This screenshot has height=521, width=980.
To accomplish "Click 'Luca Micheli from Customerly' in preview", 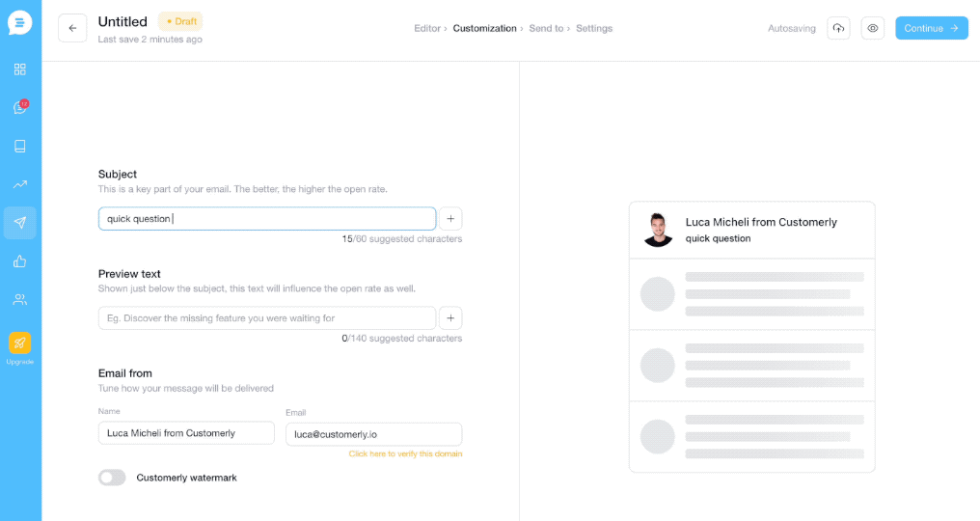I will [761, 222].
